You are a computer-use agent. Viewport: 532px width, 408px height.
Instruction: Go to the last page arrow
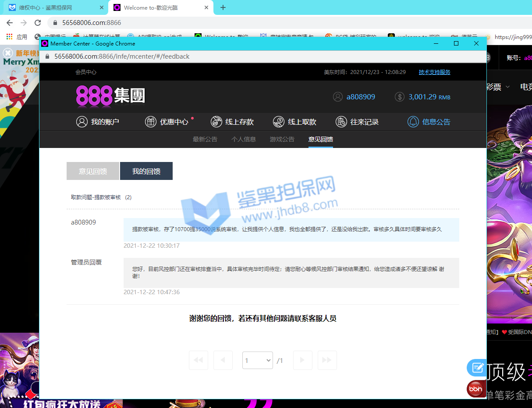[327, 360]
